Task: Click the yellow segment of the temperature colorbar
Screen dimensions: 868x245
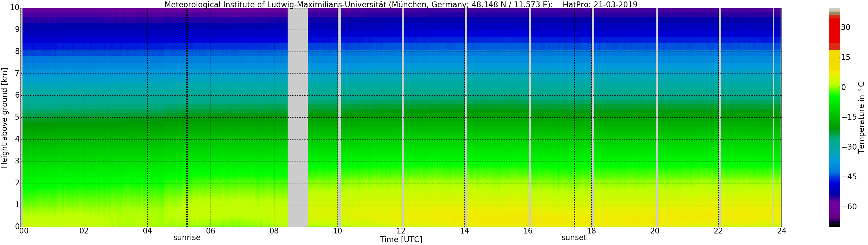Action: [834, 61]
